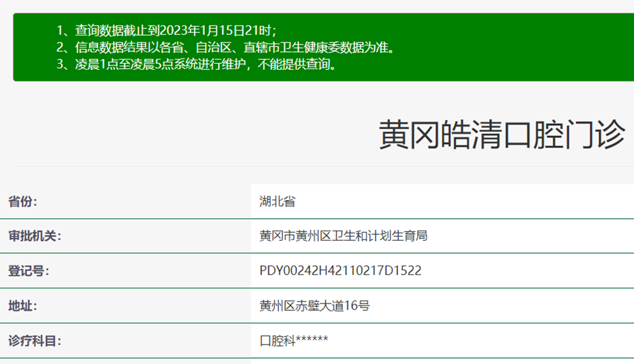Select the date 2023年1月15日21时 in the notice

[x=218, y=30]
